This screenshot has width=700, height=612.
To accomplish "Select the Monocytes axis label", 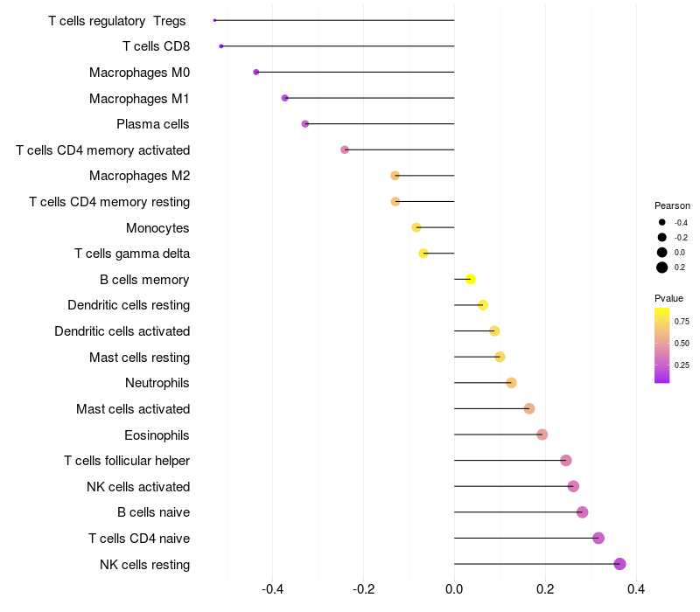I will pos(157,228).
